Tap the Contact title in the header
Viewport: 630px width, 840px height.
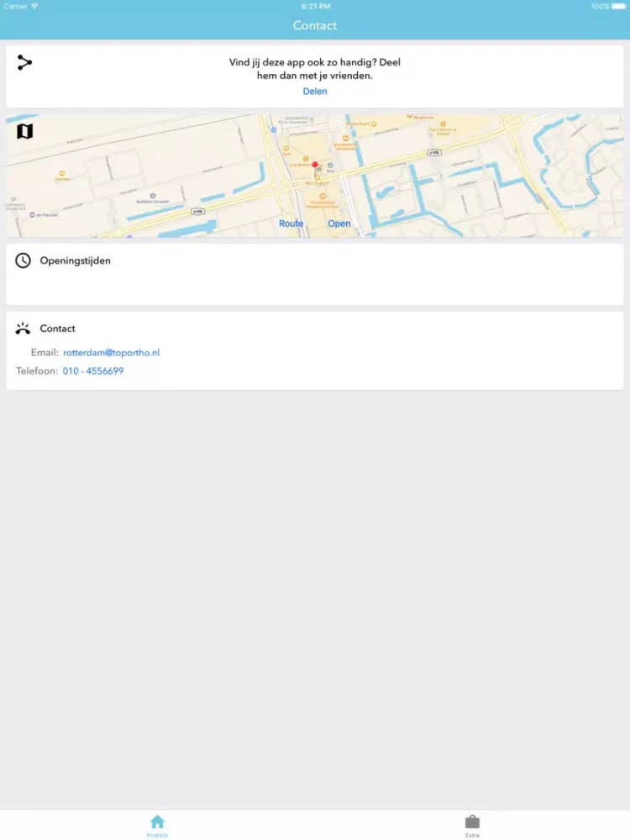click(x=315, y=25)
